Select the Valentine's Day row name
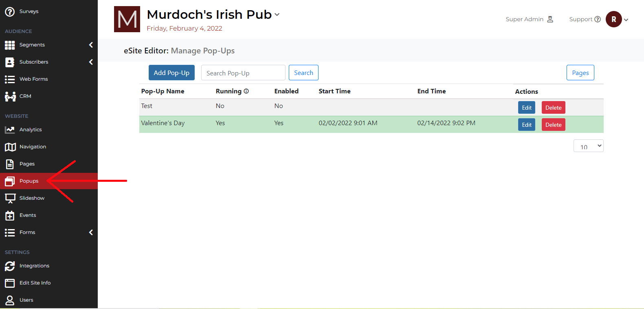Viewport: 644px width, 309px height. pyautogui.click(x=163, y=123)
